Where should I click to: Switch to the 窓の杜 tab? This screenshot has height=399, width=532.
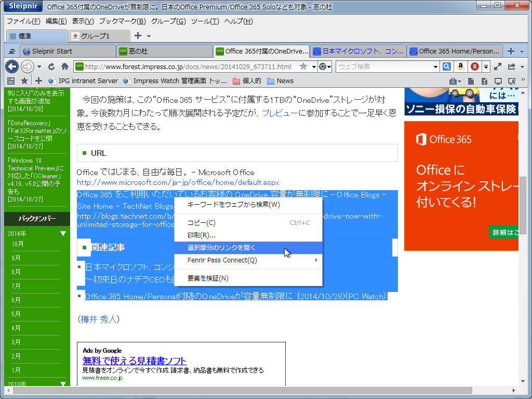point(164,51)
